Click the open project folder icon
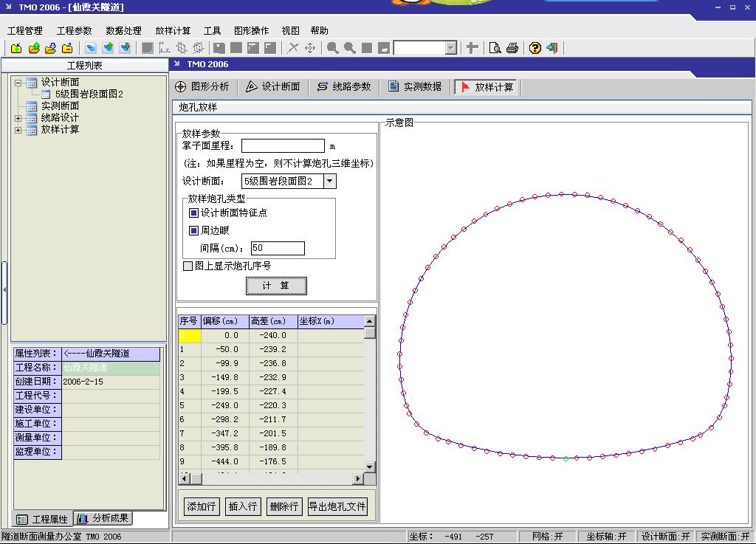756x544 pixels. 34,49
